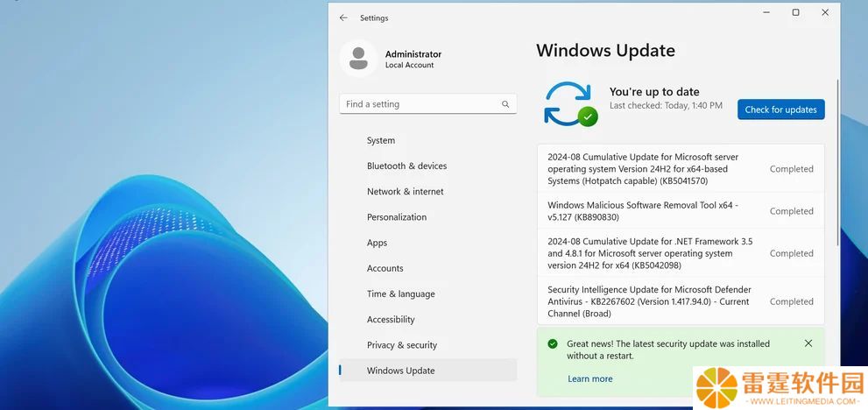Click Completed status beside the Defender update
The width and height of the screenshot is (868, 410).
[792, 301]
